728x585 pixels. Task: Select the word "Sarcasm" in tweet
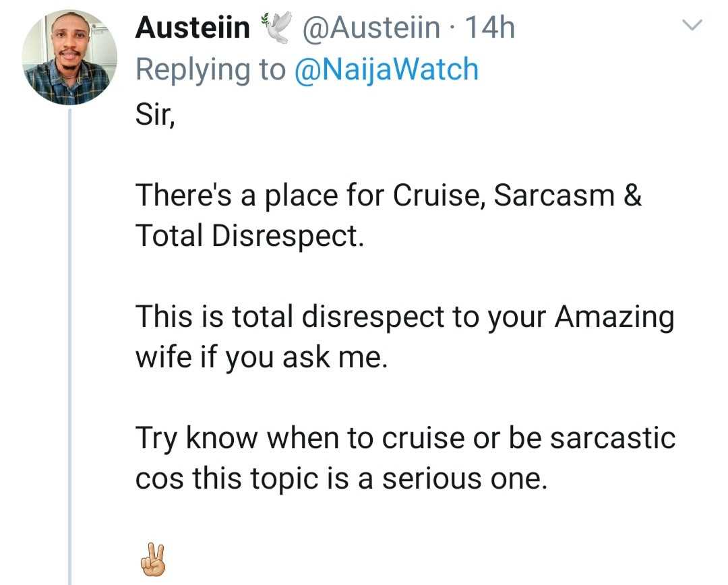(x=555, y=195)
